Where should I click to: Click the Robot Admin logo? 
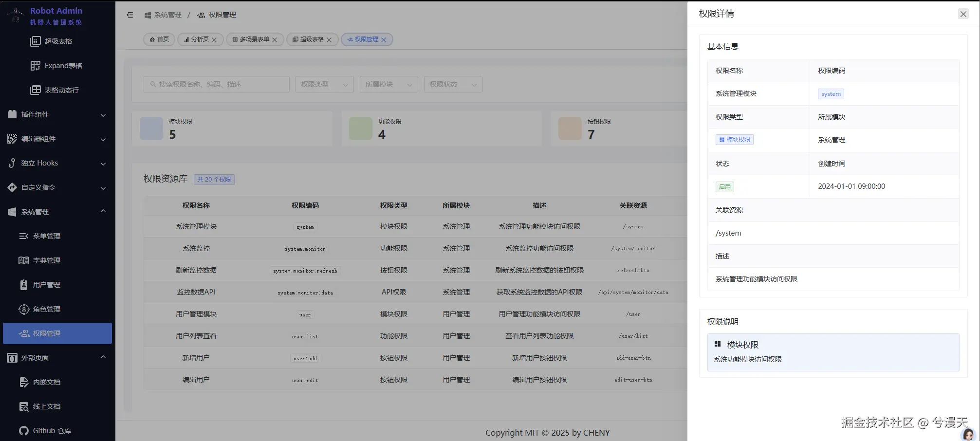(17, 15)
